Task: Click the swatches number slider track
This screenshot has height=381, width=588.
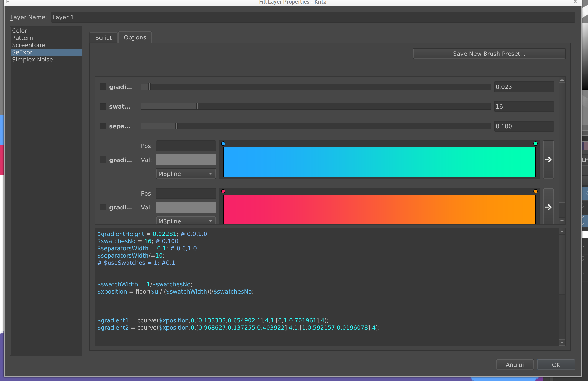Action: point(315,106)
